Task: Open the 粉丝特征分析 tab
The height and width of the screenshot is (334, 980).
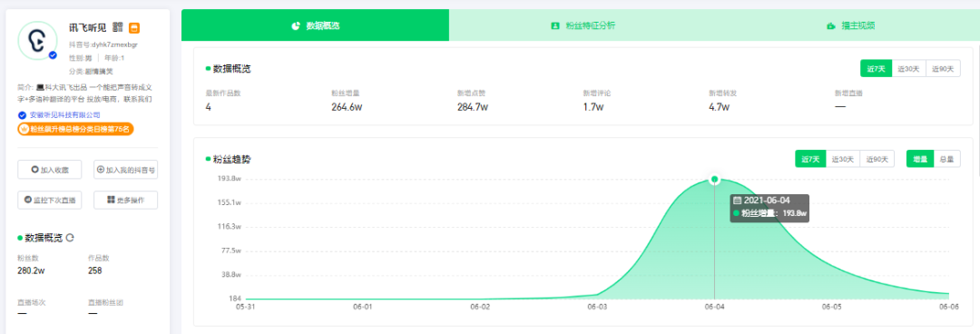Action: [583, 25]
